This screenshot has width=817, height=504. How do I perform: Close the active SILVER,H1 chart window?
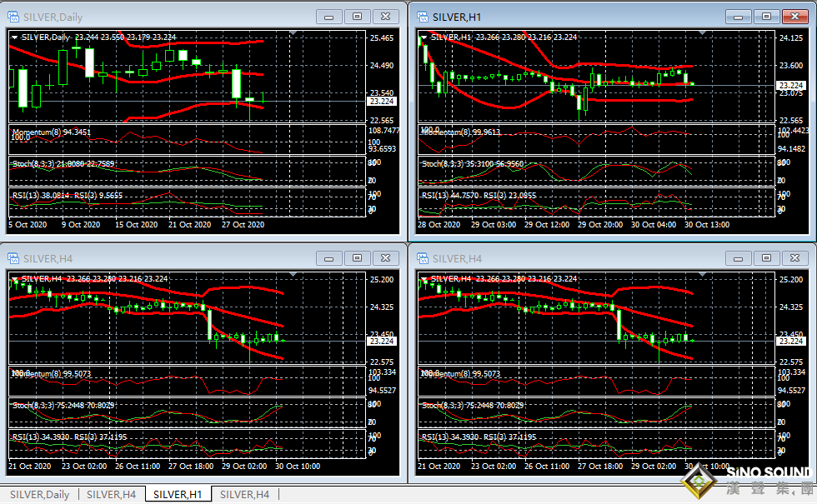795,17
